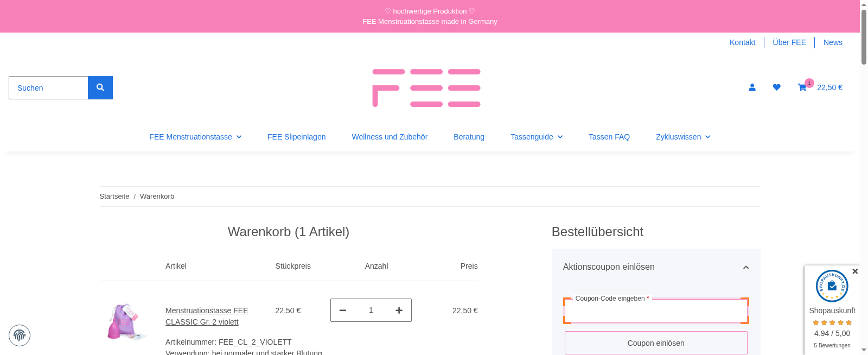Click the FEE logo
This screenshot has width=868, height=355.
click(x=426, y=87)
